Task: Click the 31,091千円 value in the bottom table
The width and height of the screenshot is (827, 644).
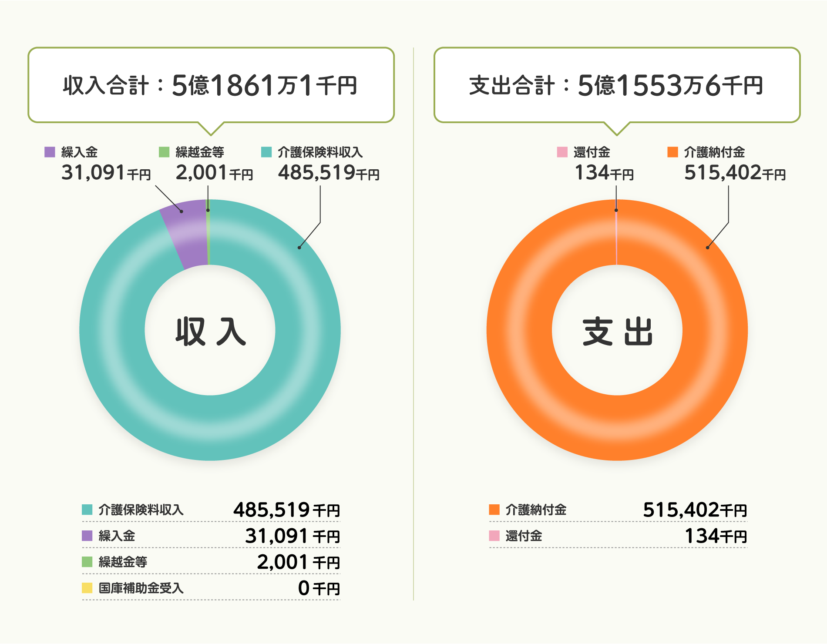Action: click(292, 536)
